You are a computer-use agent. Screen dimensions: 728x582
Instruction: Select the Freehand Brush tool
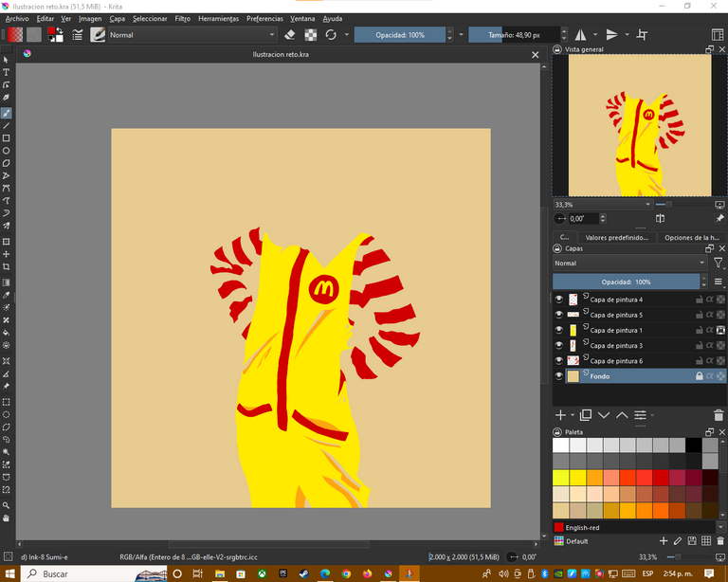point(6,113)
